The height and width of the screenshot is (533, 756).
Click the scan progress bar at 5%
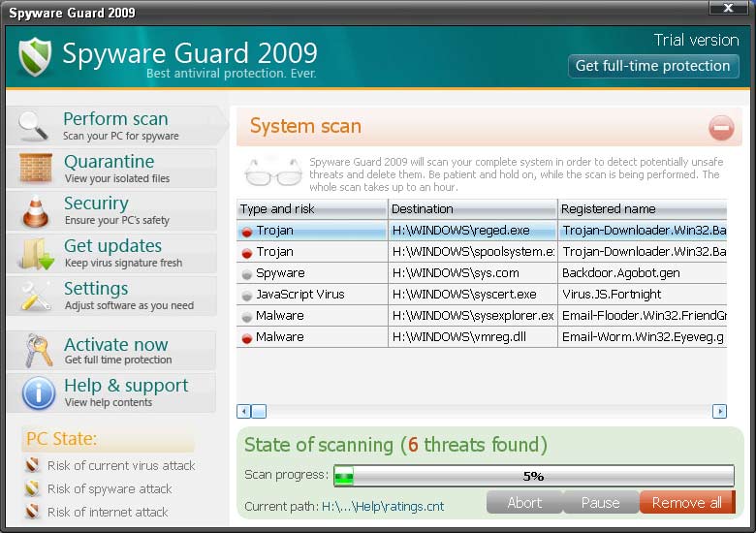click(534, 476)
